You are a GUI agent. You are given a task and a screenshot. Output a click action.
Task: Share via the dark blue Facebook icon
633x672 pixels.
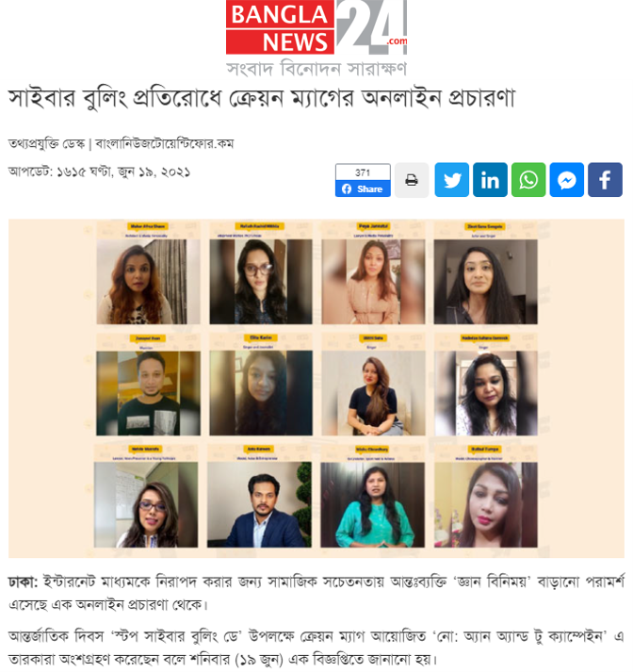[x=605, y=180]
